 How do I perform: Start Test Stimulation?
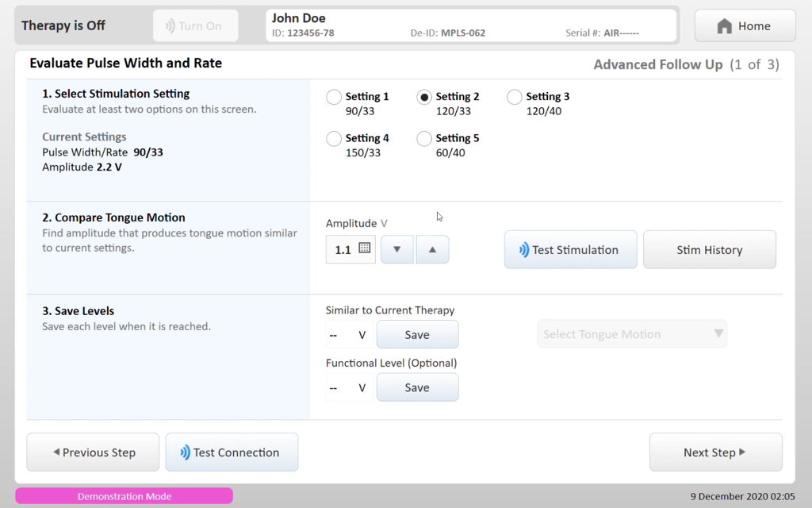pos(571,249)
